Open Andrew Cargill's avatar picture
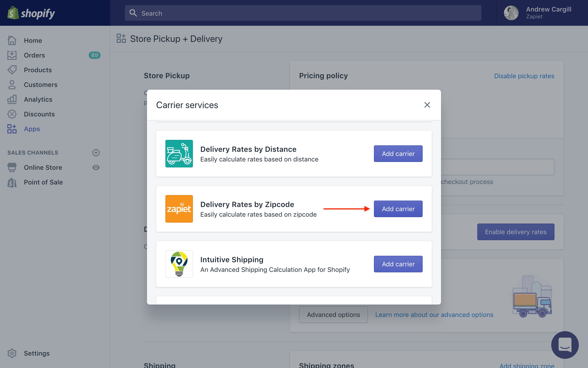 511,13
